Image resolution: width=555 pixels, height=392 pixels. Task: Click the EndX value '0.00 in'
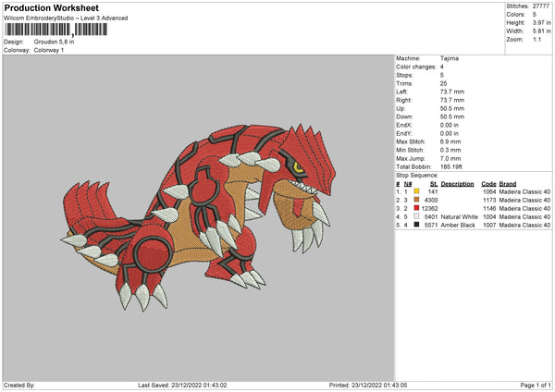(450, 125)
